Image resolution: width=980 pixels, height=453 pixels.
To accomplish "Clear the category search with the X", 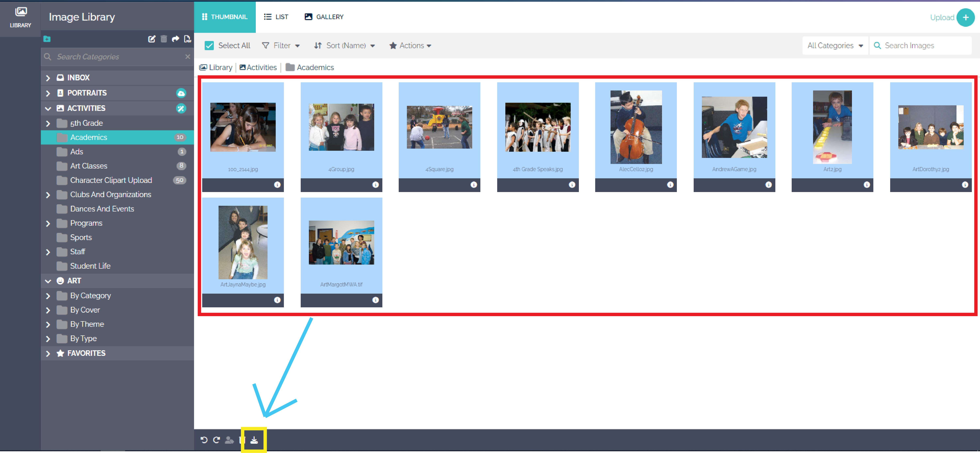I will [188, 57].
